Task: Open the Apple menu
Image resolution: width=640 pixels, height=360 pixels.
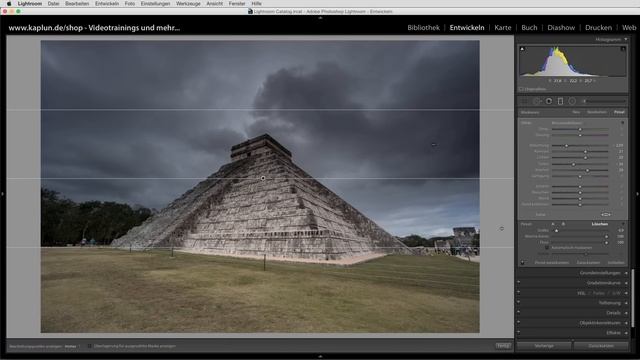Action: [9, 4]
